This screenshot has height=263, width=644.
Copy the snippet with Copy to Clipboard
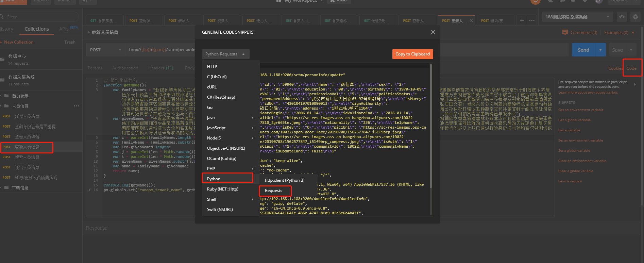tap(412, 54)
